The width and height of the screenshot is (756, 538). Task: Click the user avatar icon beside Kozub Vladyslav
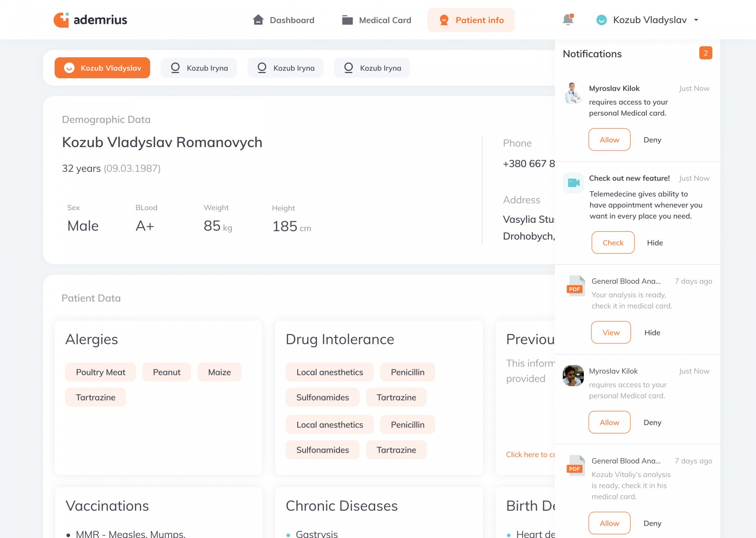(601, 20)
